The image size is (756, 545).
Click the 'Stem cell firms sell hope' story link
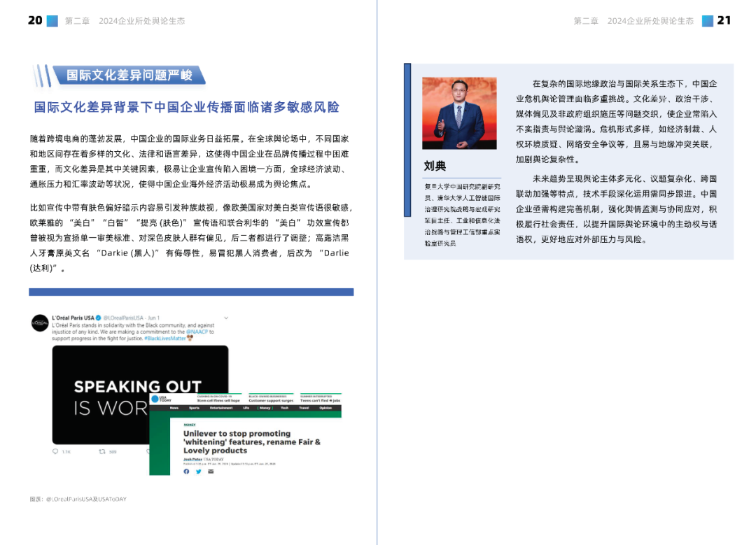218,400
